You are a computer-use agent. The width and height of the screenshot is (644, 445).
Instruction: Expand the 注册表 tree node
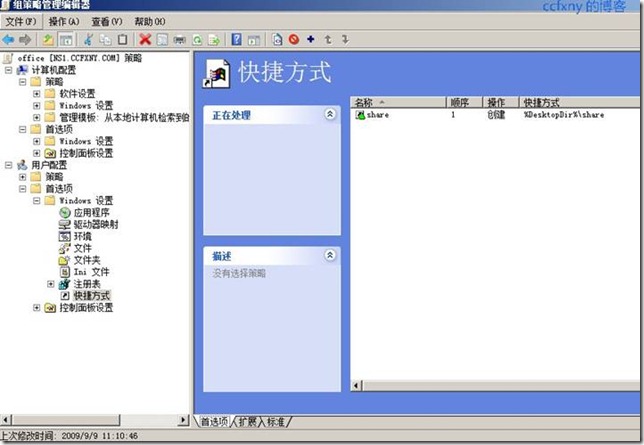pyautogui.click(x=51, y=284)
